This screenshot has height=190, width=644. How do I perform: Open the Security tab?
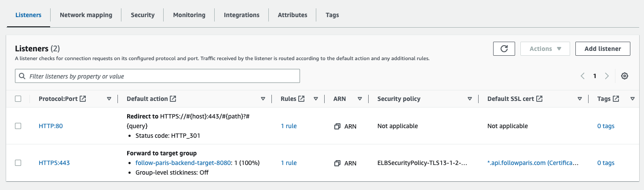point(143,15)
